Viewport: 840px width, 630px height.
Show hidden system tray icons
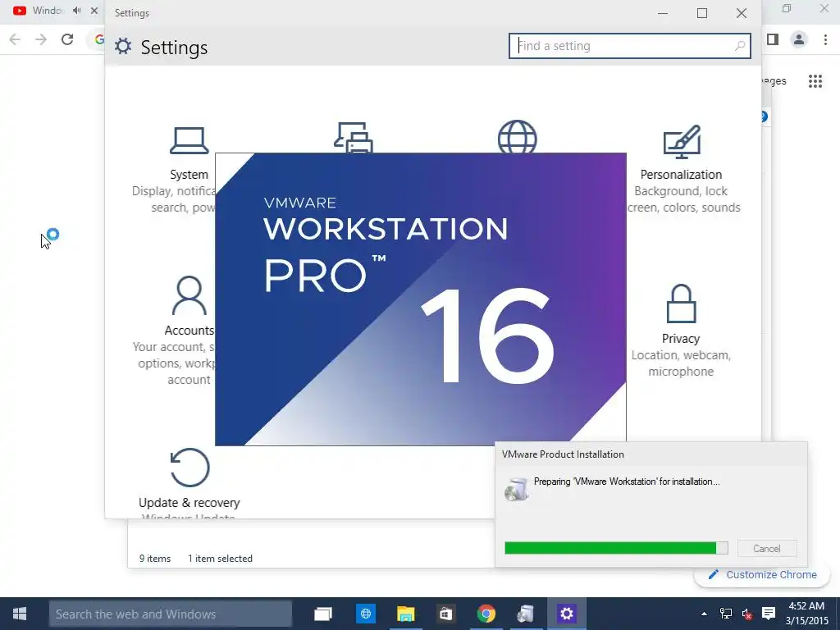[x=704, y=614]
